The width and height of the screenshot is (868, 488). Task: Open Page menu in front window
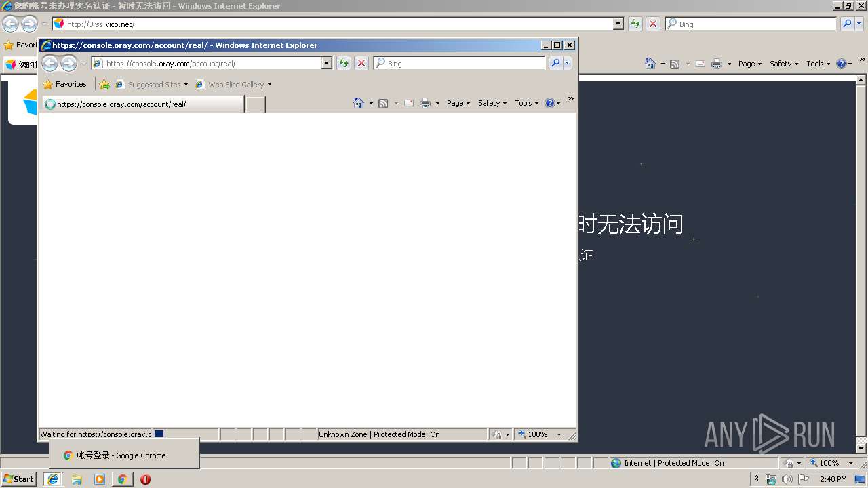click(x=458, y=103)
